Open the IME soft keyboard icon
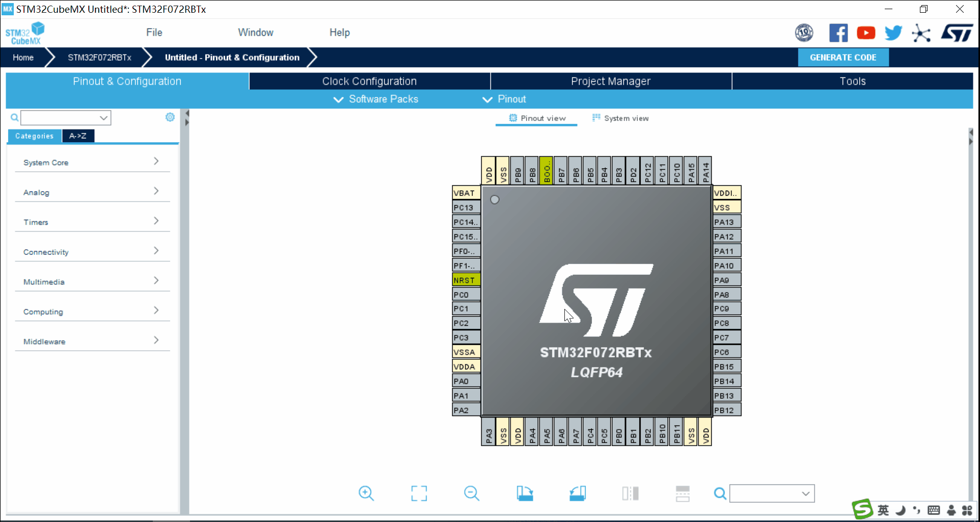This screenshot has width=980, height=522. pyautogui.click(x=934, y=510)
